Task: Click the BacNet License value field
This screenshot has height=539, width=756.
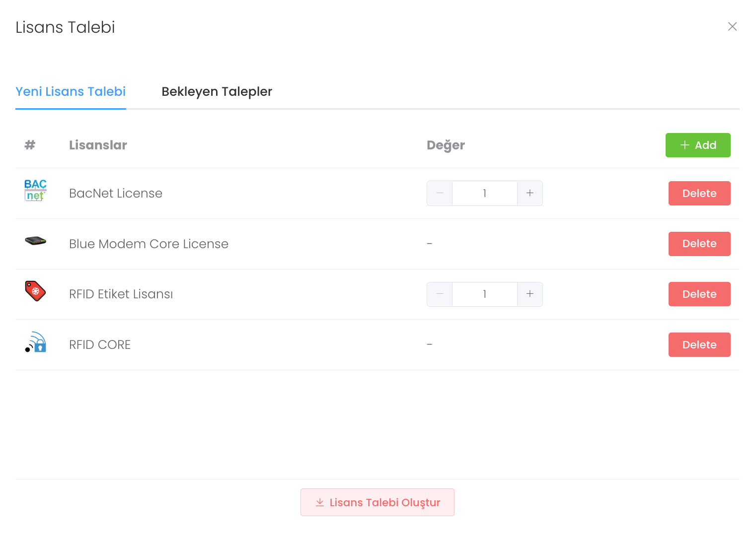Action: [484, 193]
